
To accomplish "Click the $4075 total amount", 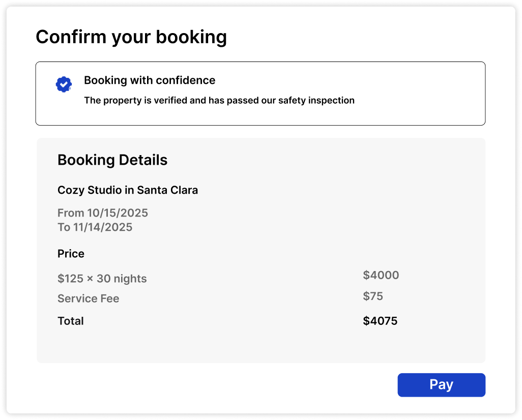I will (x=380, y=321).
